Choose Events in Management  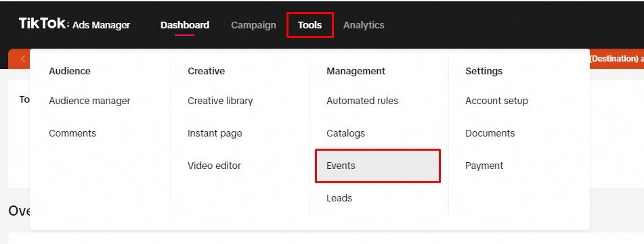[x=378, y=166]
